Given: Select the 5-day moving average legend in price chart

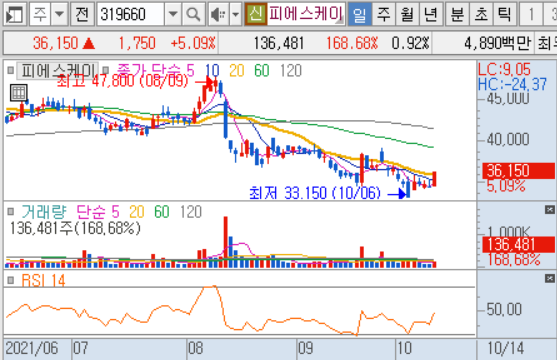Looking at the screenshot, I should click(x=190, y=70).
